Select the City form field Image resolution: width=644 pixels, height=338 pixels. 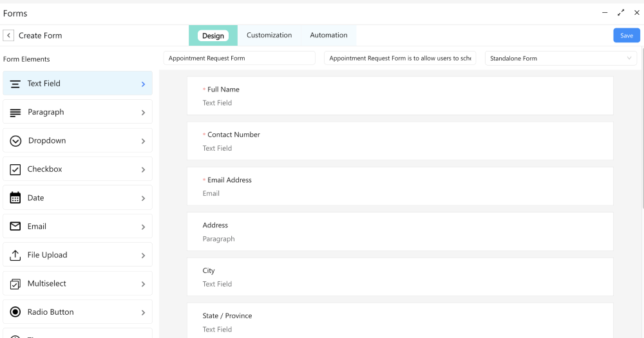[400, 277]
